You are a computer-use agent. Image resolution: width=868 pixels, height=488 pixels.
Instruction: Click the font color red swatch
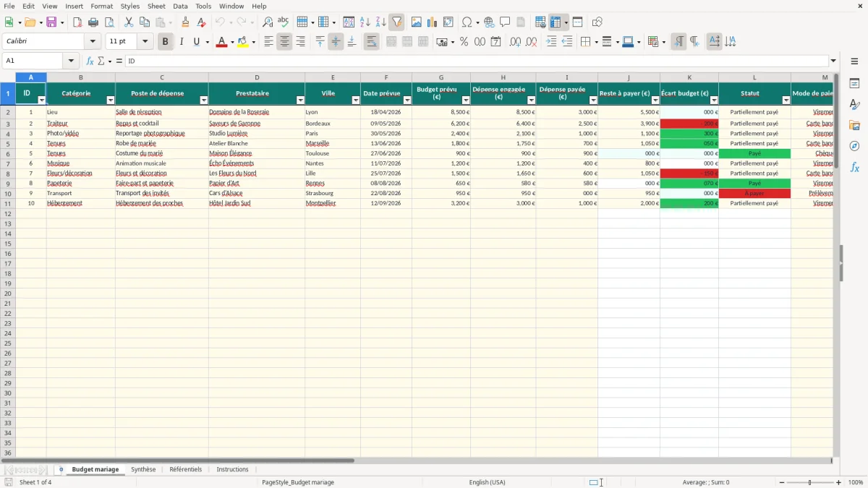pos(221,42)
